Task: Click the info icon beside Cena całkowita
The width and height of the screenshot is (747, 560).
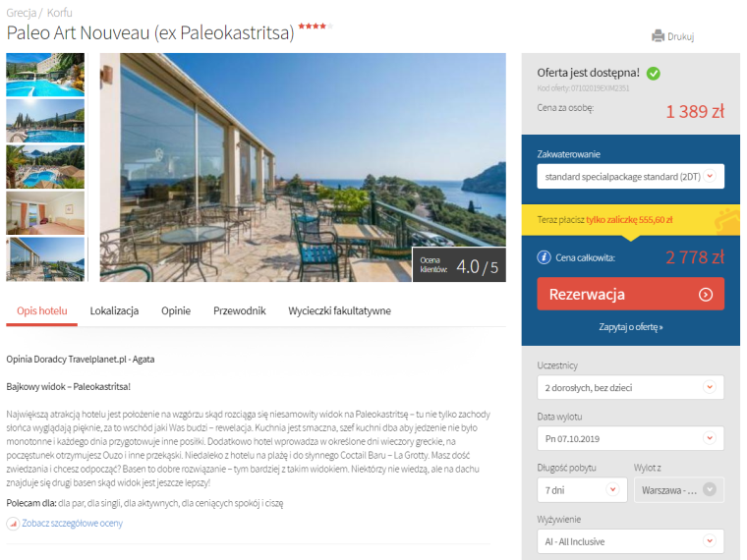Action: [x=544, y=257]
